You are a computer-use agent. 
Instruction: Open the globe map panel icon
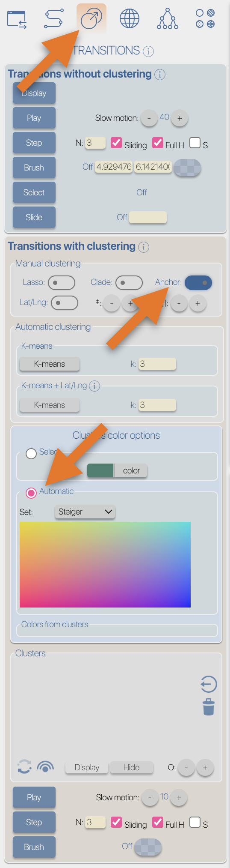click(x=130, y=19)
